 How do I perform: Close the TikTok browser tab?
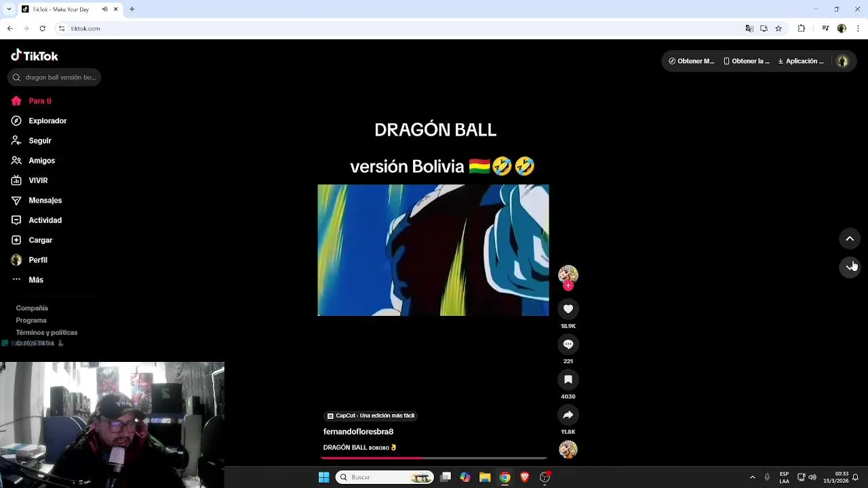point(115,9)
